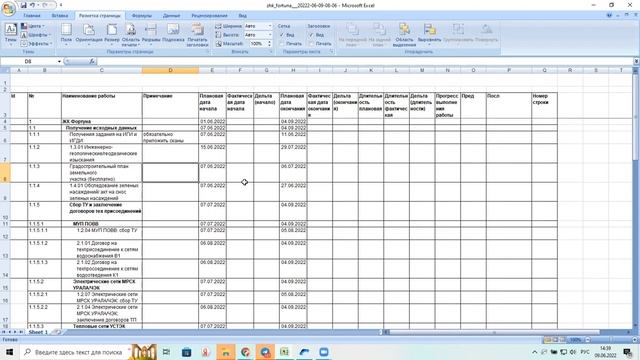Expand the Ширина width Авто combo box
Viewport: 640px width, 360px height.
pyautogui.click(x=270, y=26)
